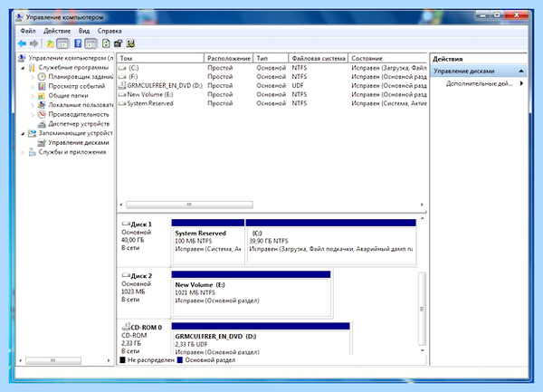
Task: Click the Диск 1 disk icon
Action: (126, 224)
